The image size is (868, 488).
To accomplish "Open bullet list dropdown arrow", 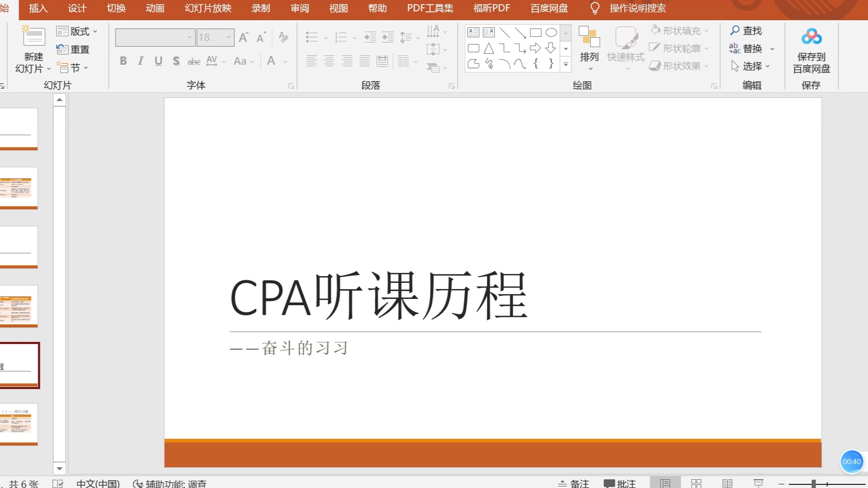I will [x=326, y=38].
